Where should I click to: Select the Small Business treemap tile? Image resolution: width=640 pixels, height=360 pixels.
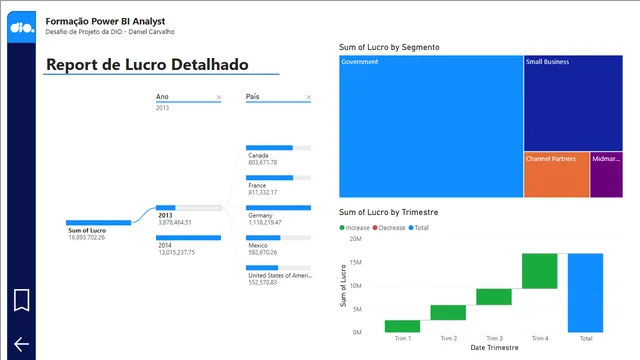click(573, 103)
